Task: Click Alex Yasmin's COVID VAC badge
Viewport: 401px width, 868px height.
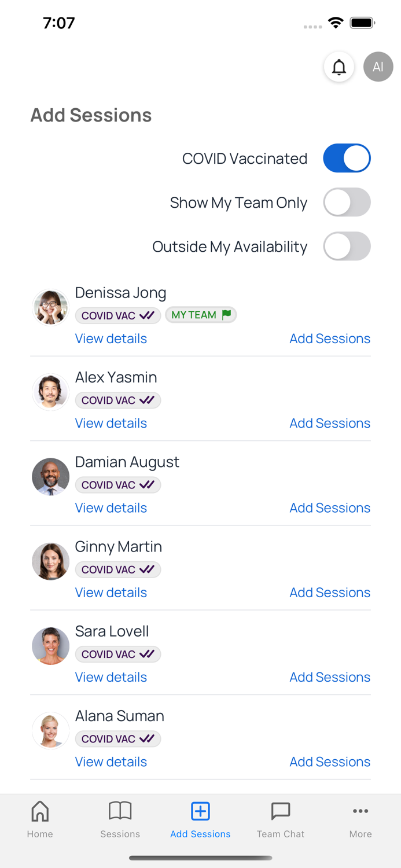Action: [x=118, y=400]
